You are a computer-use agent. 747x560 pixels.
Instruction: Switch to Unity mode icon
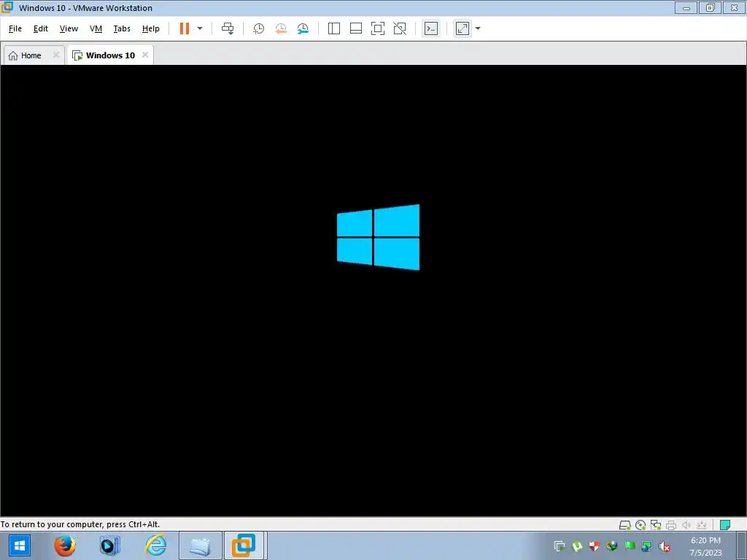point(400,28)
